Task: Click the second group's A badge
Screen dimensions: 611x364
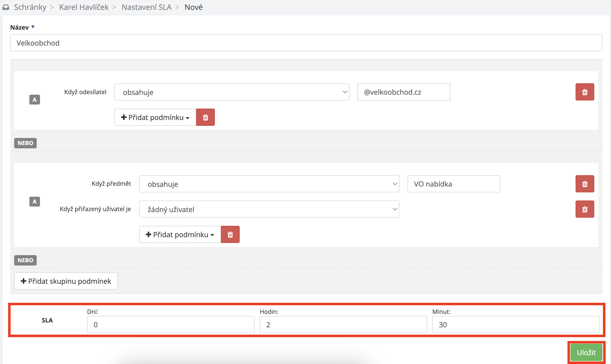Action: pyautogui.click(x=35, y=202)
